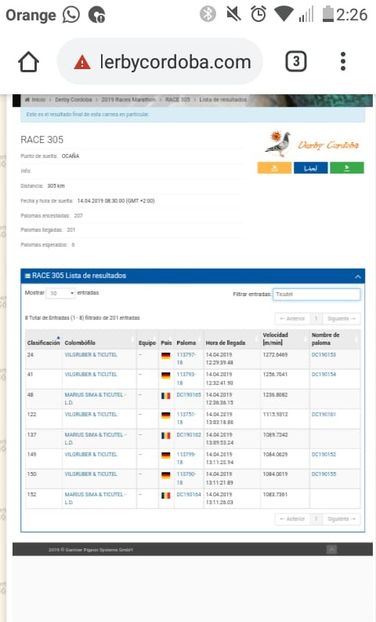The height and width of the screenshot is (622, 376).
Task: Open pigeon name DC190153 link
Action: coord(324,355)
